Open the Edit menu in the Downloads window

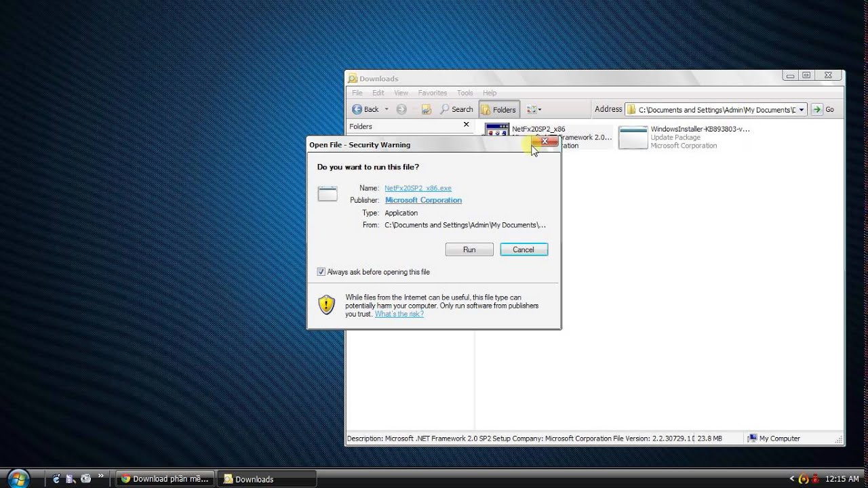click(378, 93)
